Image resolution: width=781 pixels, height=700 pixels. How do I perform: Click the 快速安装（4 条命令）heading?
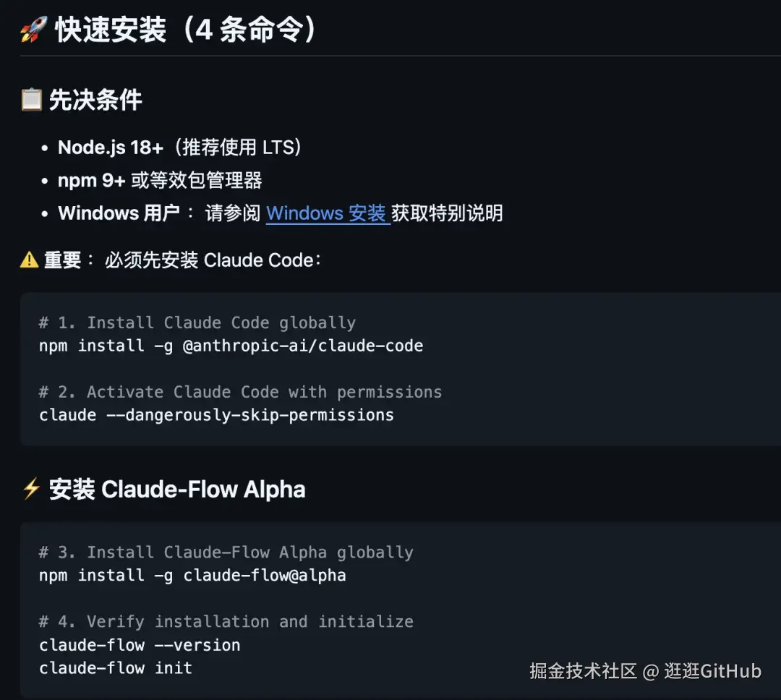[187, 30]
